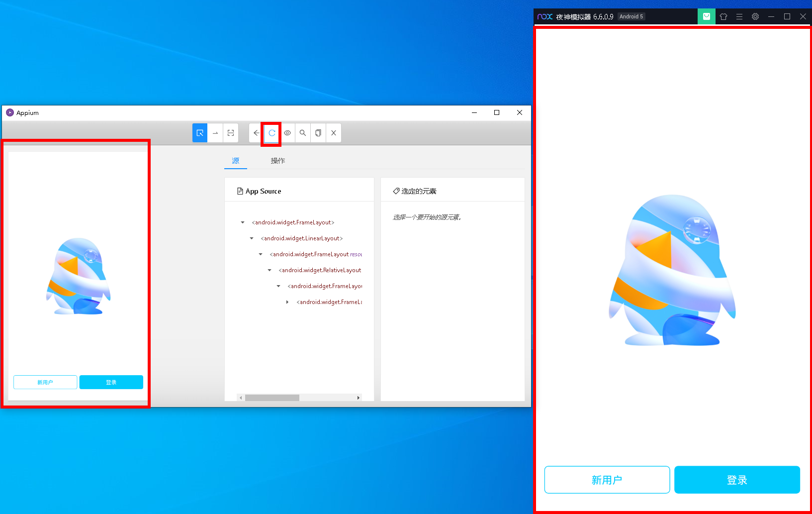Click the scrollbar's left arrow in App Source
This screenshot has height=514, width=812.
241,398
